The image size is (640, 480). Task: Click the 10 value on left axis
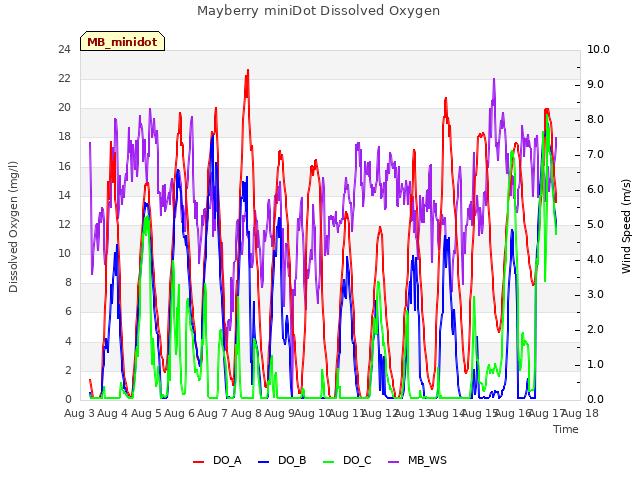coord(64,253)
